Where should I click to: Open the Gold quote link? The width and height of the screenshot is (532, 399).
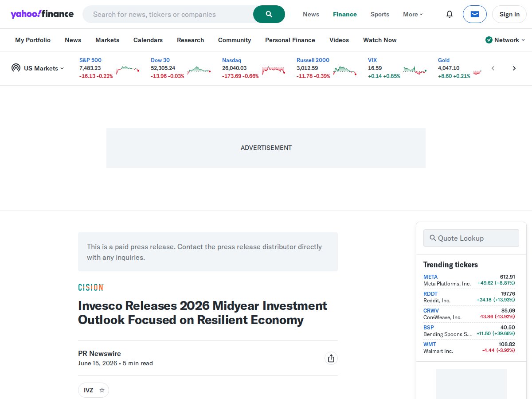click(x=444, y=60)
